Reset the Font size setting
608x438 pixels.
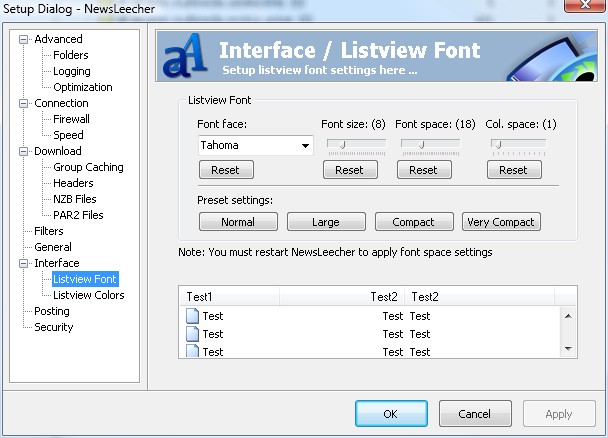pyautogui.click(x=350, y=170)
